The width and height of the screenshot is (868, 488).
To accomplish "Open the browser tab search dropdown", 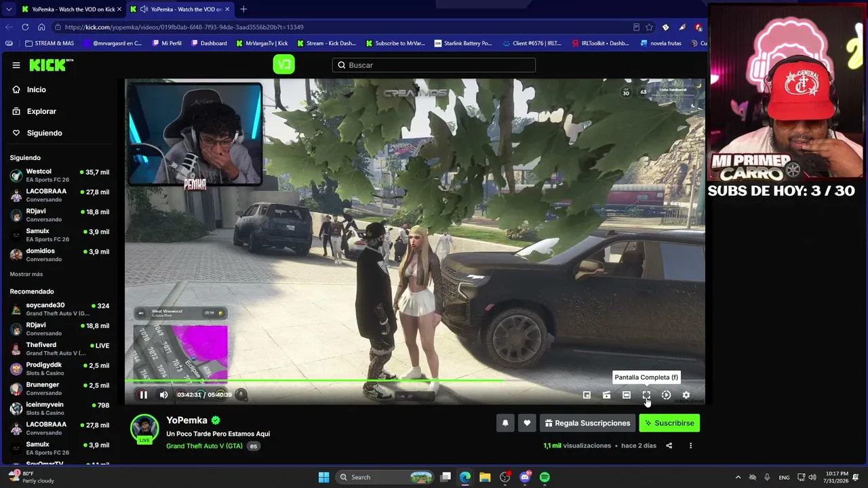I will point(8,9).
